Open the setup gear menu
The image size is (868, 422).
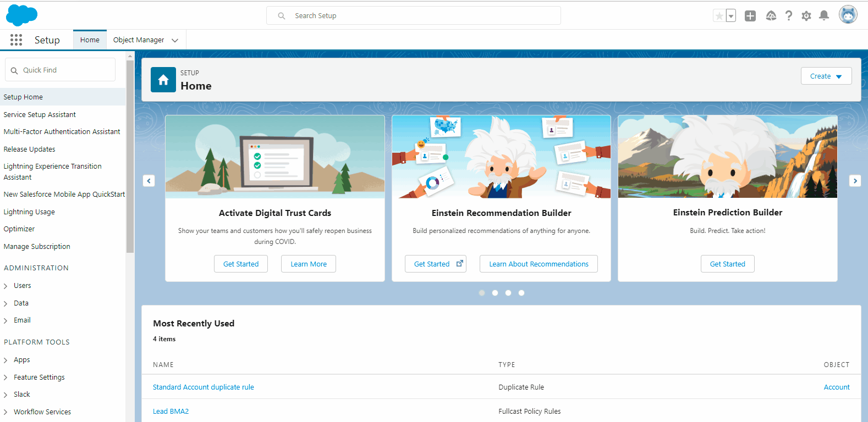point(806,16)
